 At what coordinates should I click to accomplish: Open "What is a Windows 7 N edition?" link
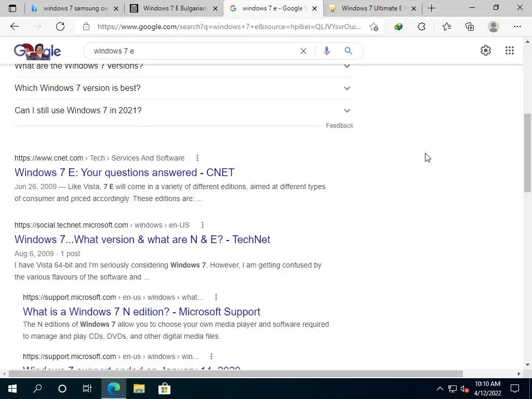(x=141, y=312)
